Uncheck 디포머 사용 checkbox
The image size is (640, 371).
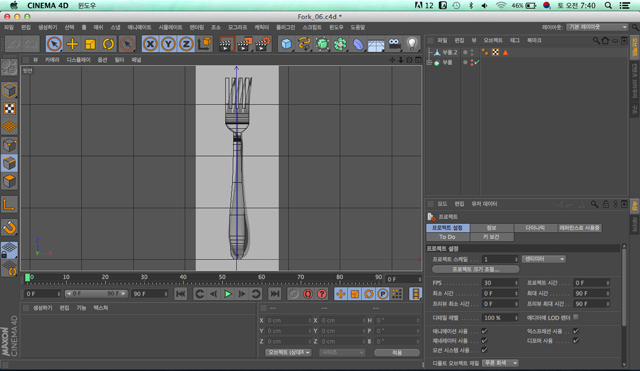point(576,340)
